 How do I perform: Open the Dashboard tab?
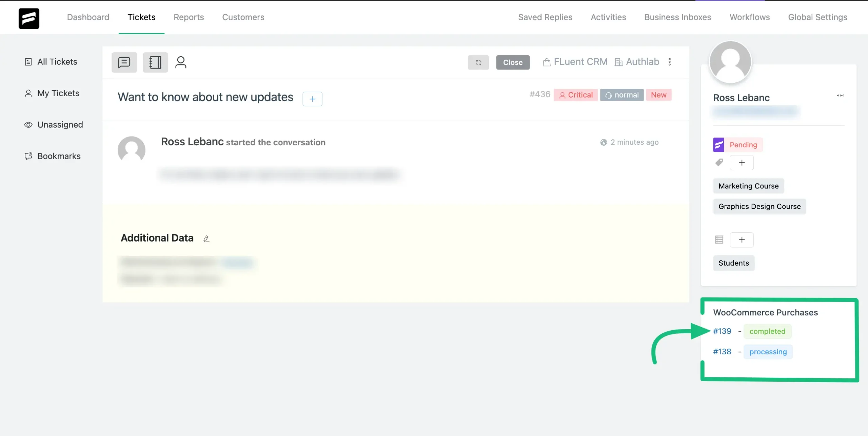(88, 17)
